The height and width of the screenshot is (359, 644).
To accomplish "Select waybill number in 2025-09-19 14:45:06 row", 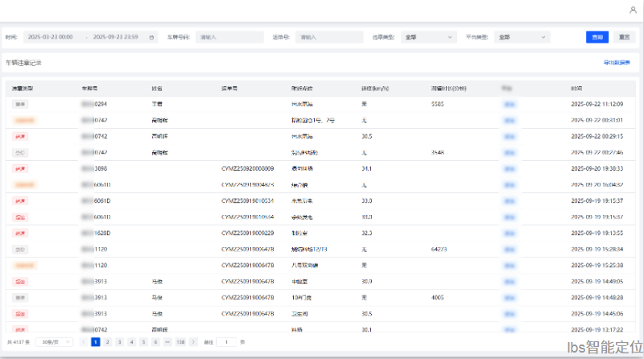I will click(248, 314).
